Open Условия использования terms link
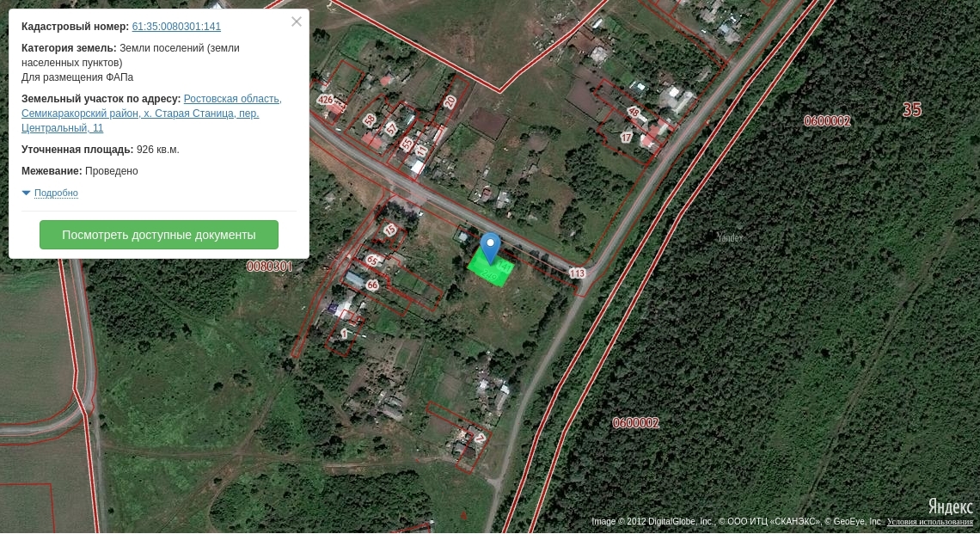 pos(929,522)
